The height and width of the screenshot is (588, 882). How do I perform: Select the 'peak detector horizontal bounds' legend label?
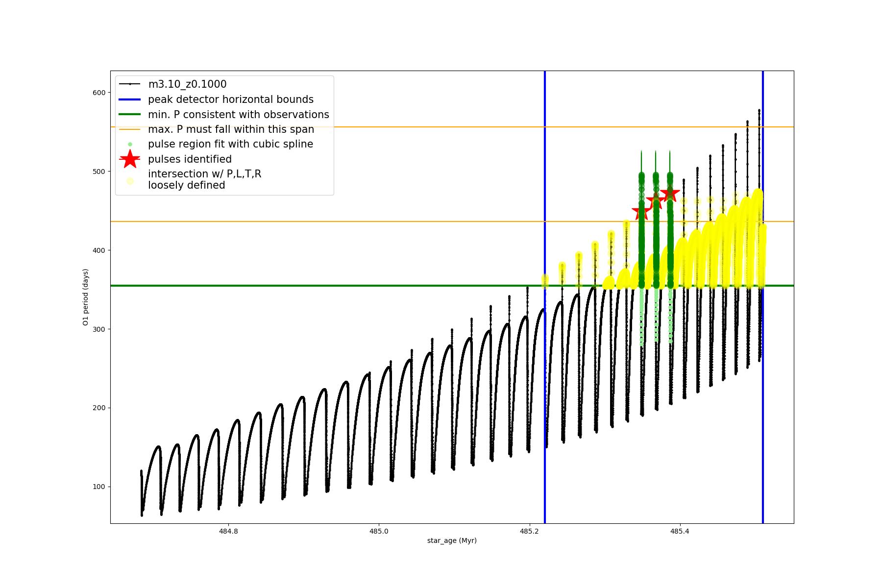coord(231,99)
